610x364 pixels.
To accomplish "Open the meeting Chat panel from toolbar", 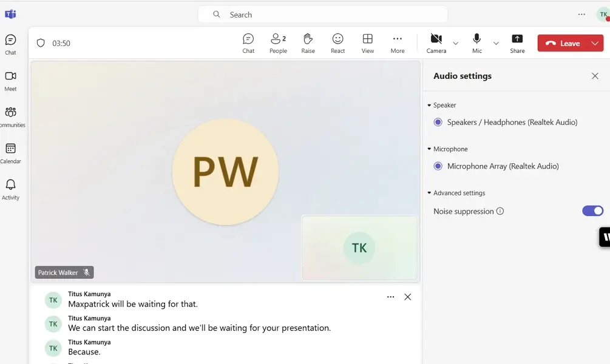I will (248, 43).
